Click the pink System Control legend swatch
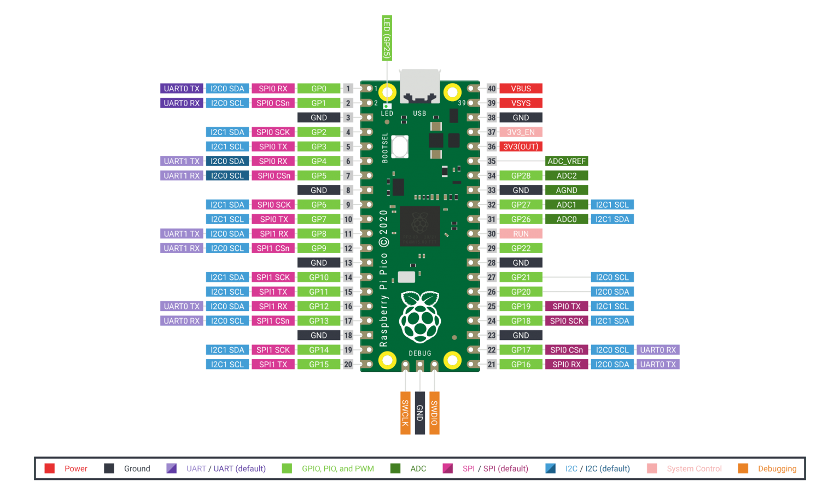Screen dimensions: 840x504 pos(651,468)
